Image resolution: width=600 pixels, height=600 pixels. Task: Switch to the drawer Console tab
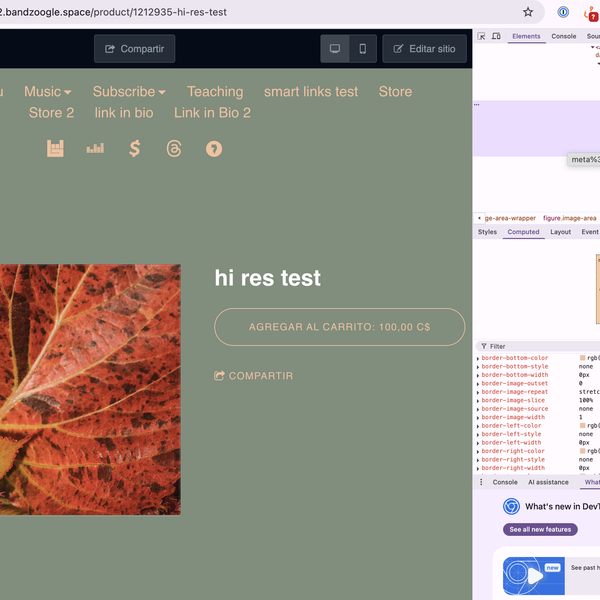505,482
